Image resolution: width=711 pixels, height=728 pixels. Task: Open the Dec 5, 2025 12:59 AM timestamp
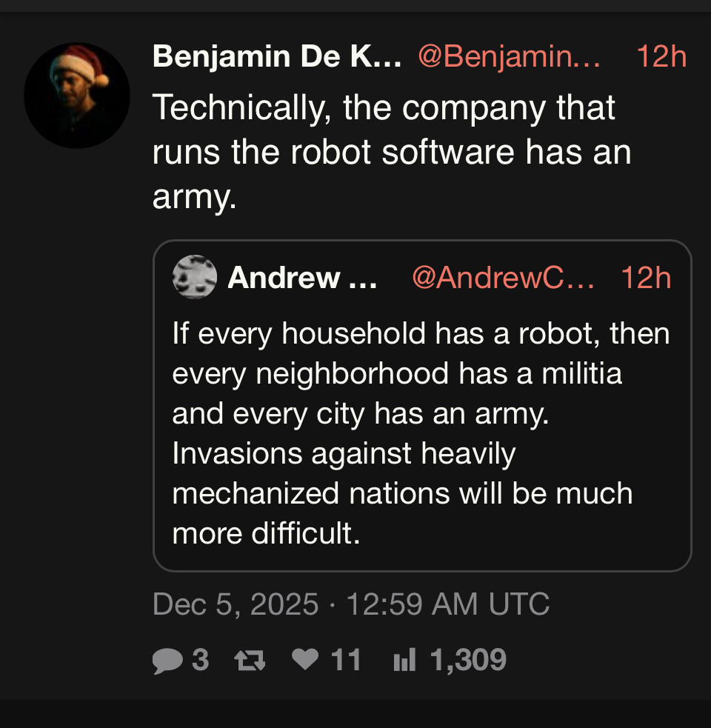351,604
